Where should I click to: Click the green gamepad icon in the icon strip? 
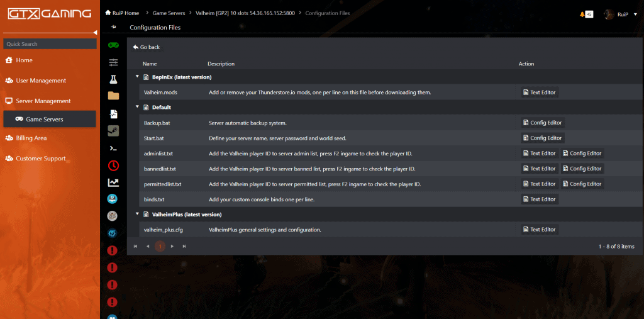click(x=113, y=45)
